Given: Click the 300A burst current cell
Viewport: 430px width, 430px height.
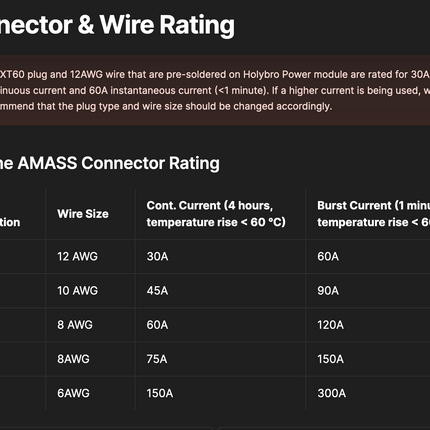Looking at the screenshot, I should [x=331, y=393].
